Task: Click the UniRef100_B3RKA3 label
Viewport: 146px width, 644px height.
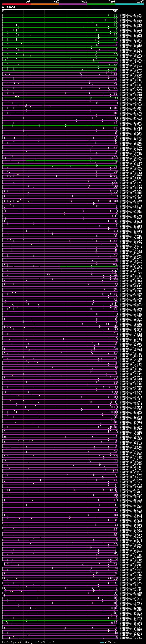Action: pos(131,58)
